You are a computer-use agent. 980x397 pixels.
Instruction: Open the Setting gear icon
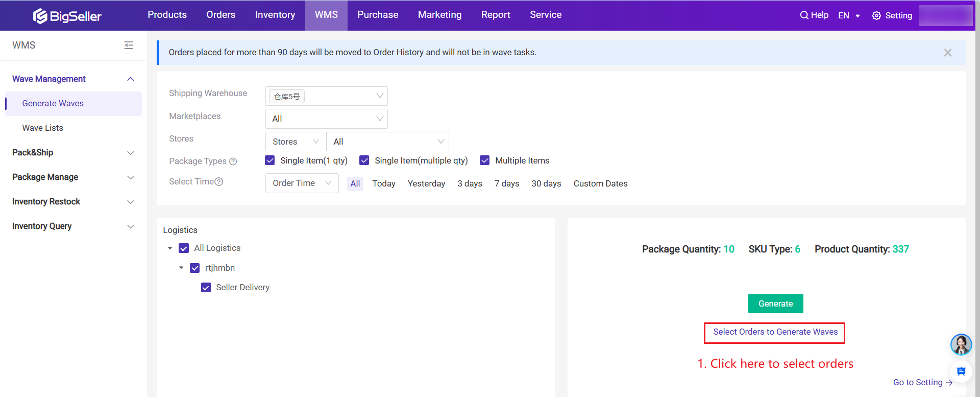tap(876, 16)
